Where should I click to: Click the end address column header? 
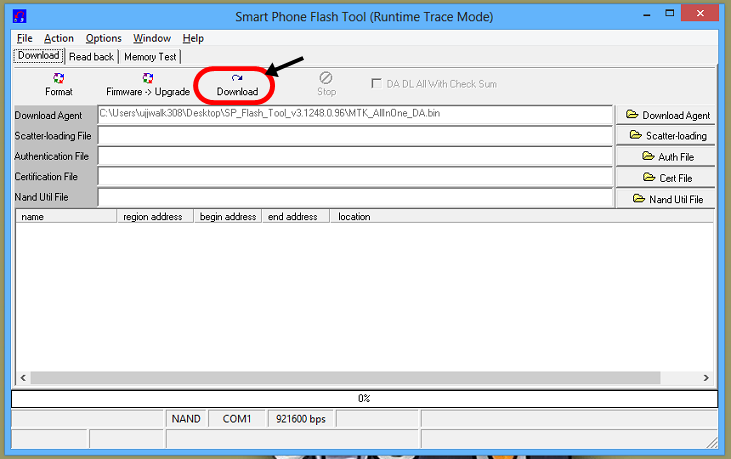click(296, 216)
